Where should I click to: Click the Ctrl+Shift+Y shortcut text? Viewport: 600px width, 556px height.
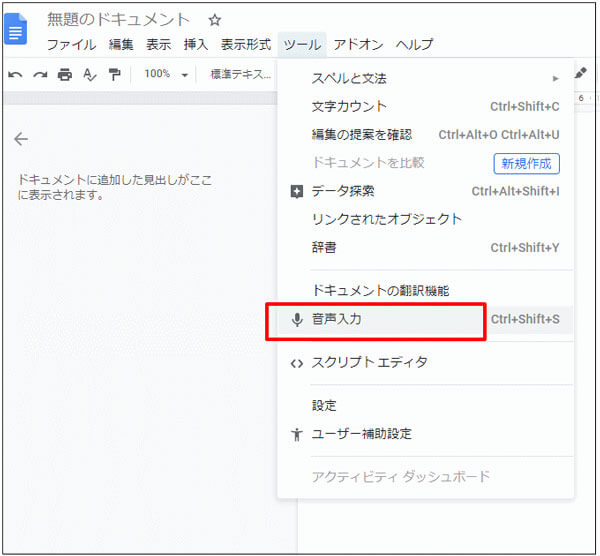click(x=525, y=248)
